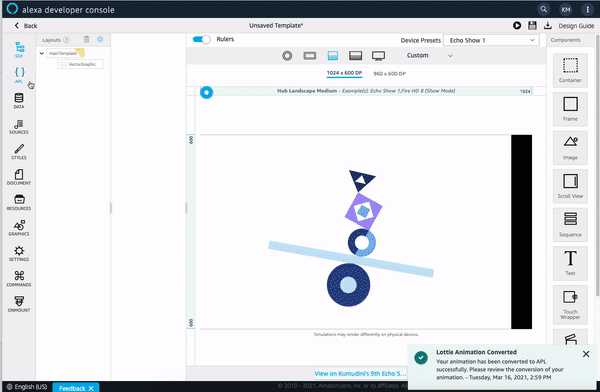Select the 960 x 600 DP tab
600x392 pixels.
(390, 74)
